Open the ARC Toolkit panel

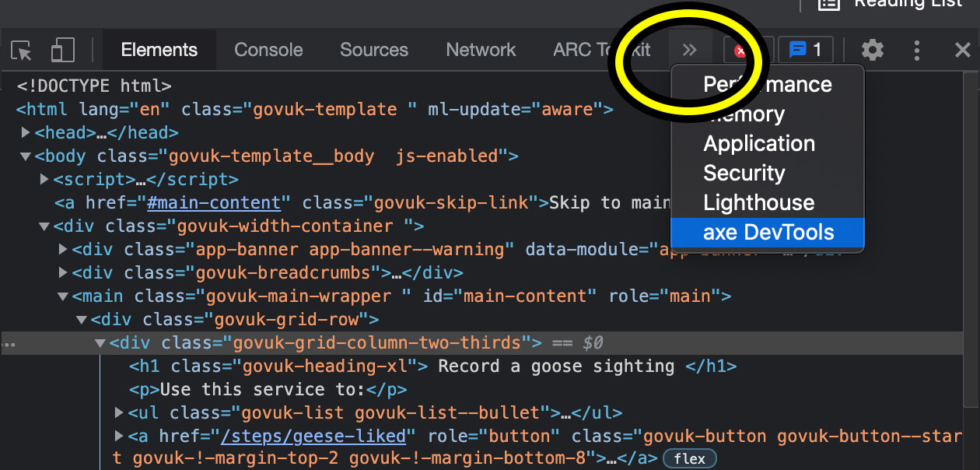(x=601, y=50)
